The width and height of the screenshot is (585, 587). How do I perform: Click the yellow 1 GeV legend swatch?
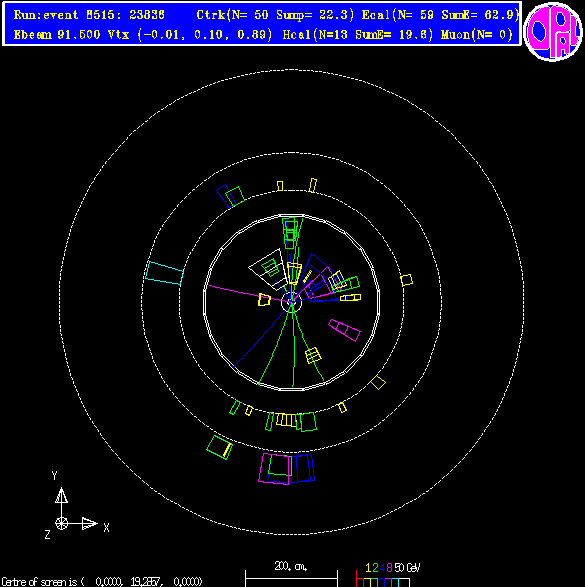click(x=367, y=583)
